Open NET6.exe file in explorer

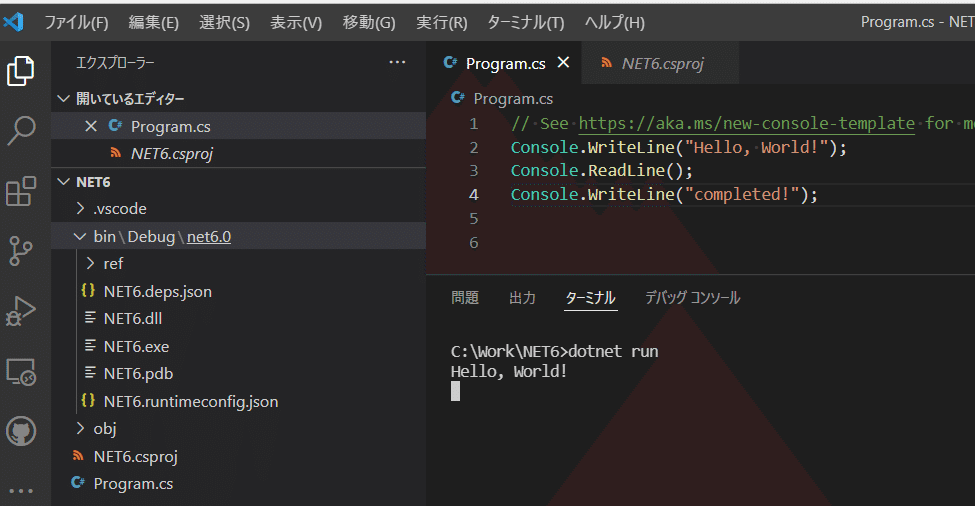[x=238, y=346]
